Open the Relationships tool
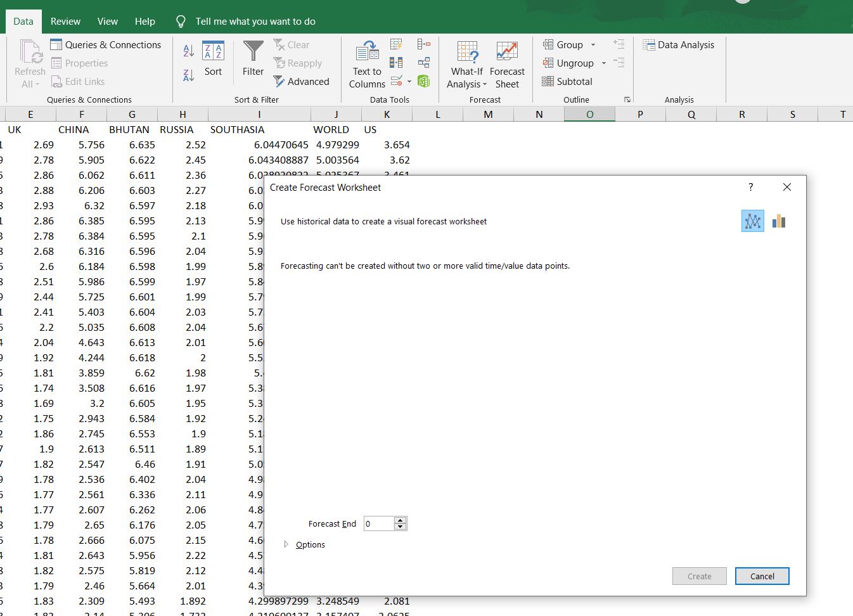This screenshot has height=616, width=853. pyautogui.click(x=423, y=62)
